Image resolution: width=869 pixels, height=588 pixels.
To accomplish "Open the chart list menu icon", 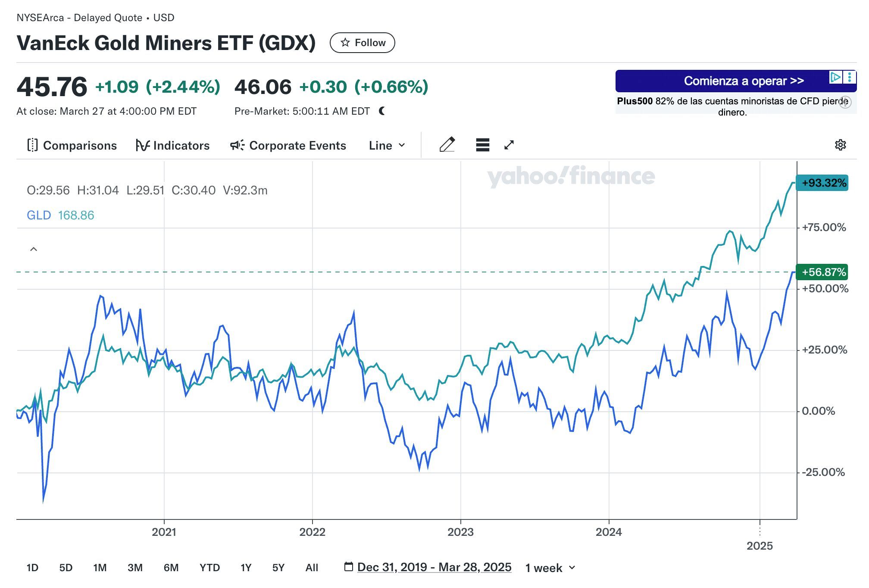I will tap(482, 145).
